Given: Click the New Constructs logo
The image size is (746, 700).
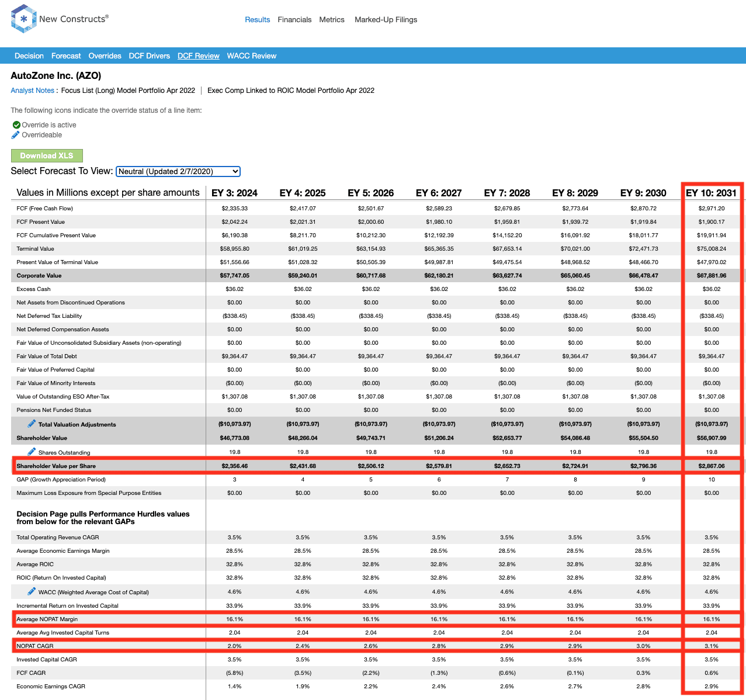Looking at the screenshot, I should coord(60,19).
